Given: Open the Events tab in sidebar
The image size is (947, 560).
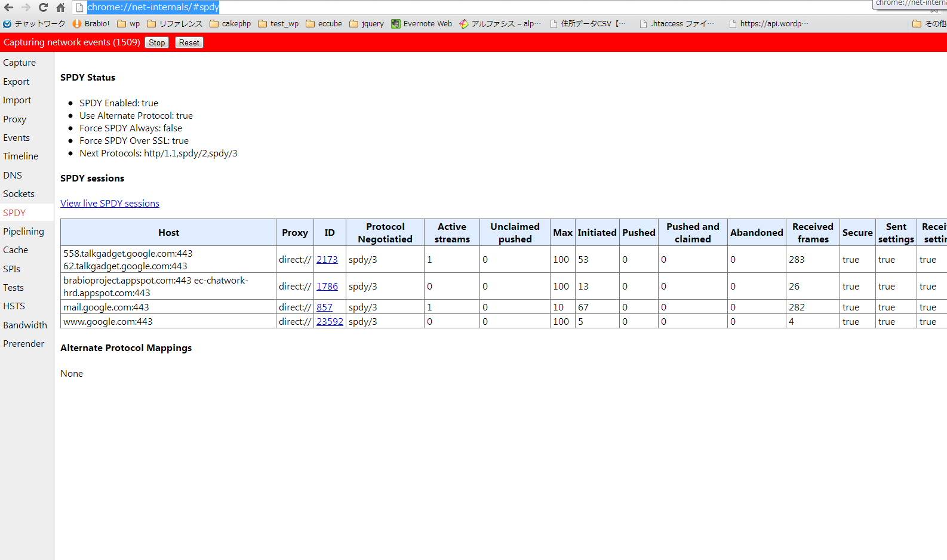Looking at the screenshot, I should pyautogui.click(x=16, y=138).
